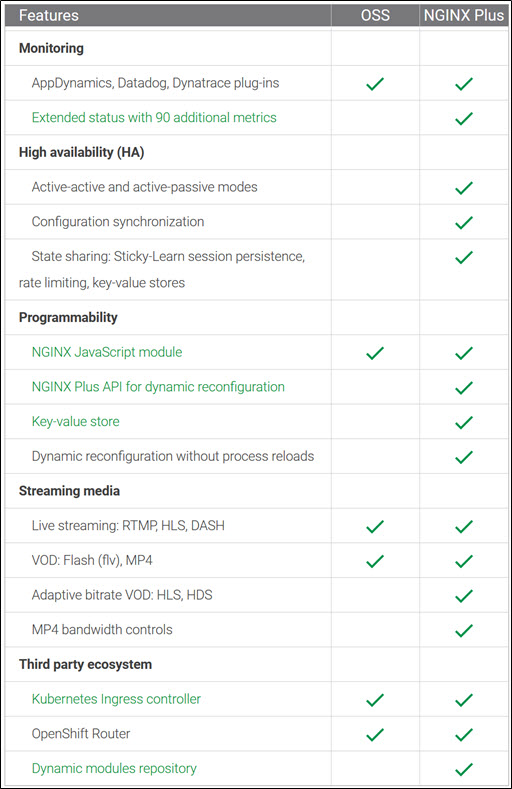Open Kubernetes Ingress controller link

coord(116,699)
